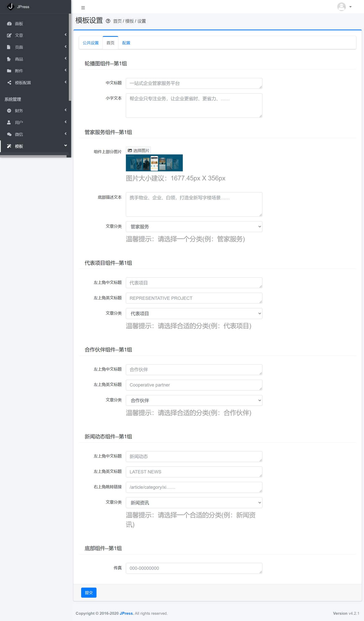Click the 附件 folder icon in sidebar
This screenshot has height=621, width=364.
click(x=9, y=71)
